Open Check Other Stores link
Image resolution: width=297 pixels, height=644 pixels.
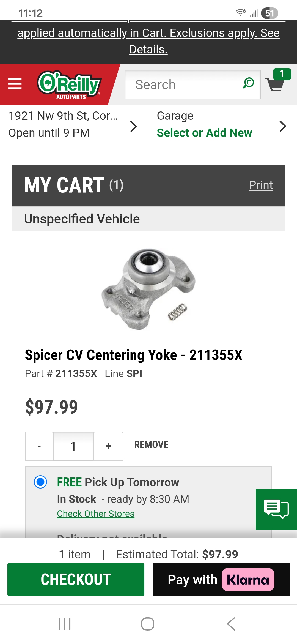pyautogui.click(x=96, y=514)
